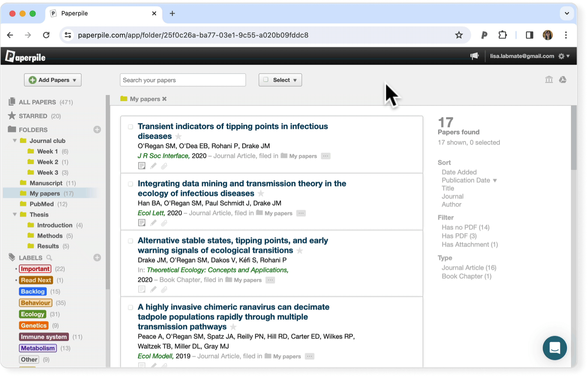
Task: Star the tipping points in infectious diseases paper
Action: click(x=179, y=136)
